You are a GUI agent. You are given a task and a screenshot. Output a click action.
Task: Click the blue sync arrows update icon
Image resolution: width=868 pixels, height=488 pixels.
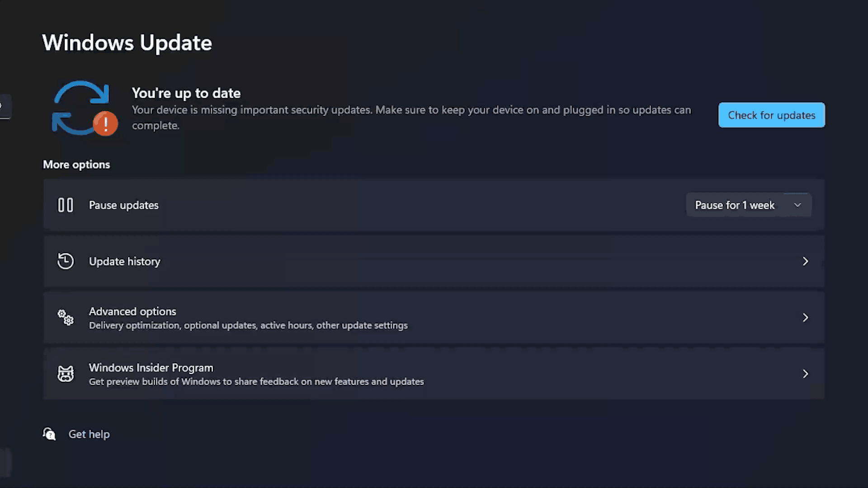point(80,108)
